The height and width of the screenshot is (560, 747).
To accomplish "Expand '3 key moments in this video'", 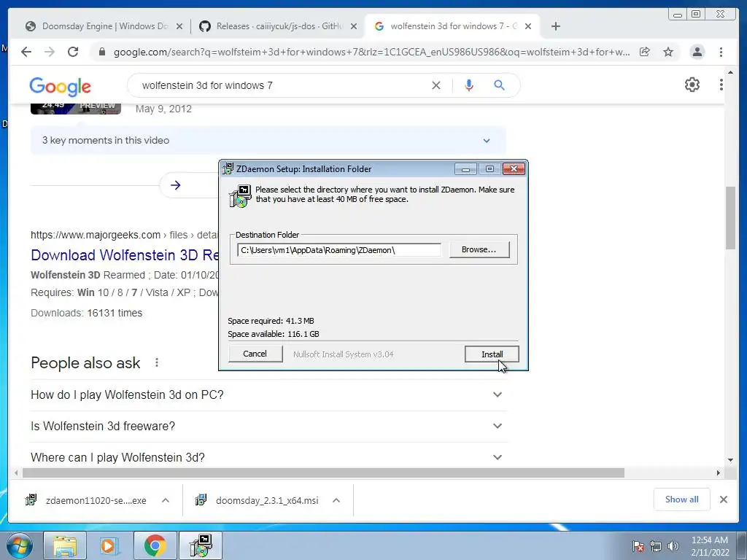I will tap(268, 141).
